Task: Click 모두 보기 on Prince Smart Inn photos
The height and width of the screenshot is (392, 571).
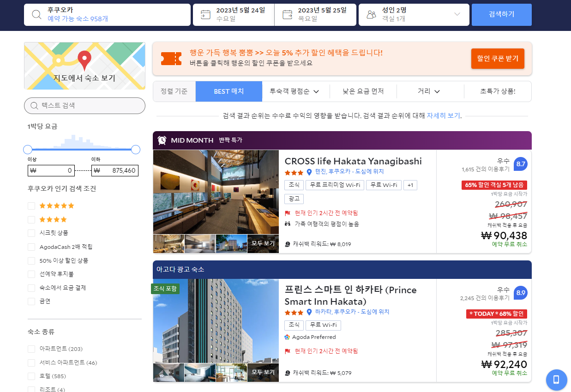Action: (x=263, y=372)
